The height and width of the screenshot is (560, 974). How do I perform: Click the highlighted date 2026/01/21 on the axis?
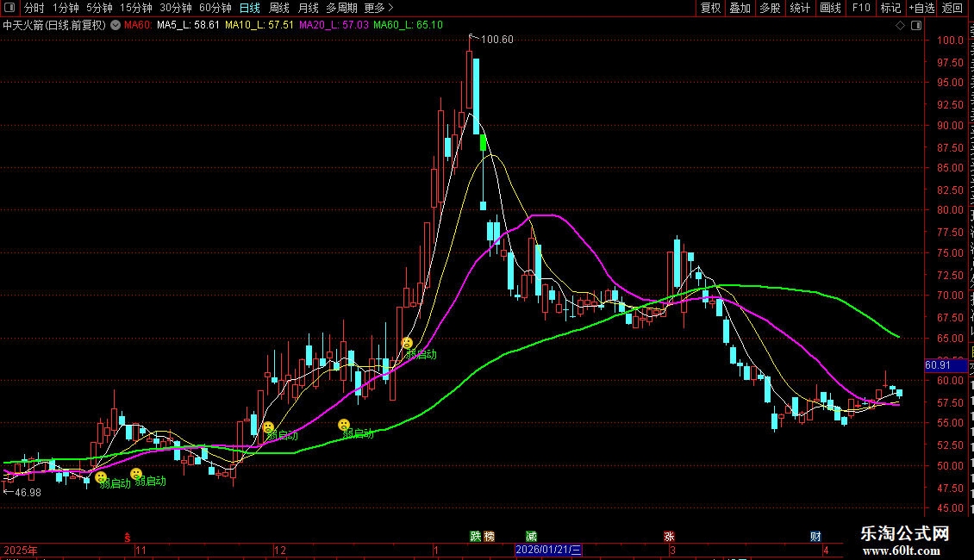[x=549, y=550]
